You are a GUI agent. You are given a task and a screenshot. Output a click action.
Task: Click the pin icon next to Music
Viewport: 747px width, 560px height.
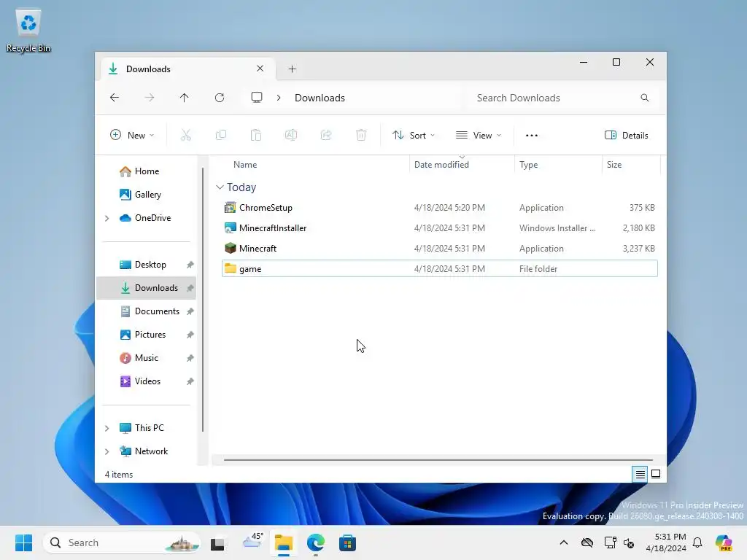pyautogui.click(x=190, y=358)
